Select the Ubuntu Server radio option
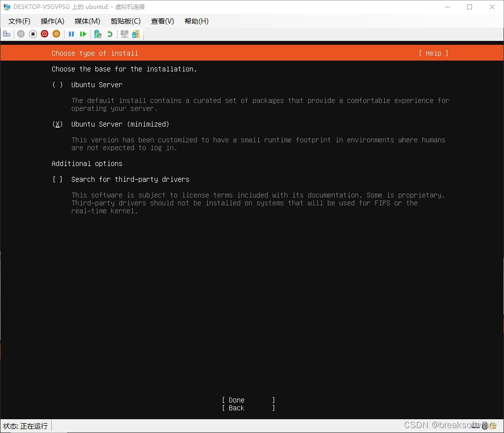The image size is (504, 433). click(x=58, y=85)
